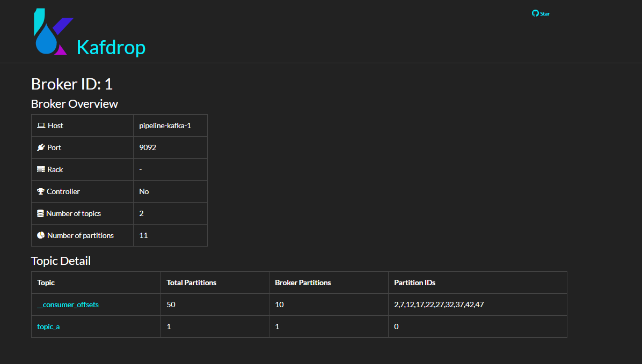642x364 pixels.
Task: Open the __consumer_offsets topic link
Action: point(68,304)
